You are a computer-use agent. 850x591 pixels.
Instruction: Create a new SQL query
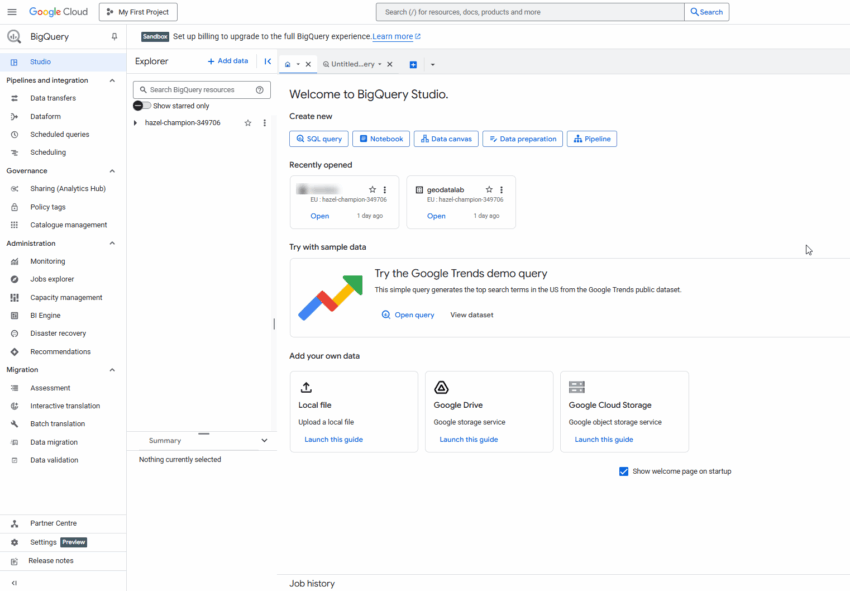click(x=318, y=139)
